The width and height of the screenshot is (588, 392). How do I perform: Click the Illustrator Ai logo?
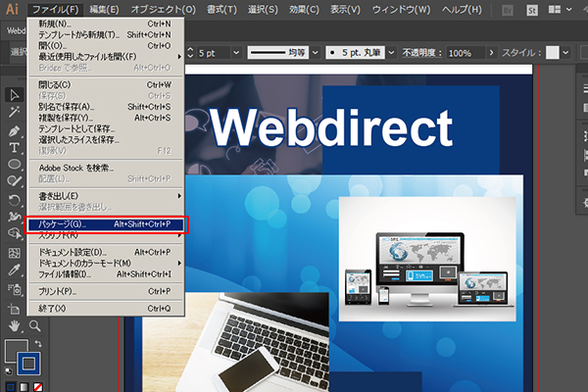12,9
